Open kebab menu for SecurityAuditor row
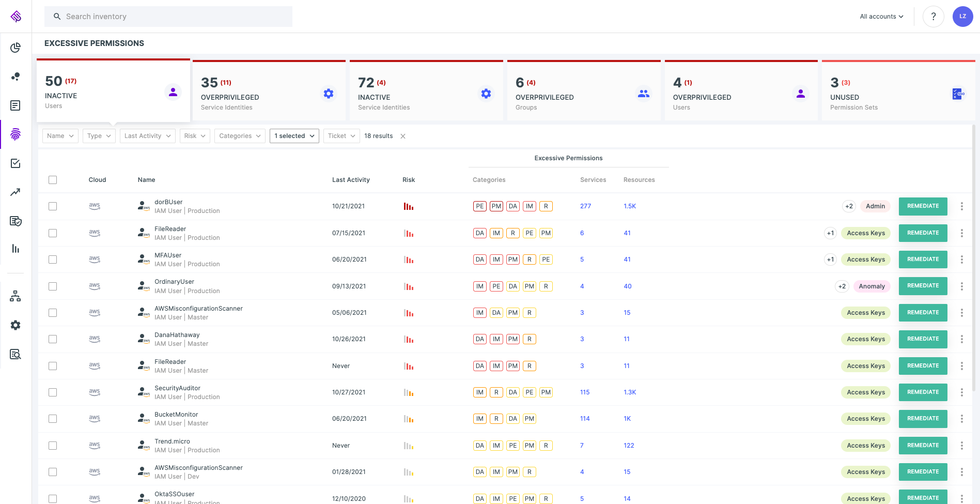The height and width of the screenshot is (504, 980). coord(962,392)
